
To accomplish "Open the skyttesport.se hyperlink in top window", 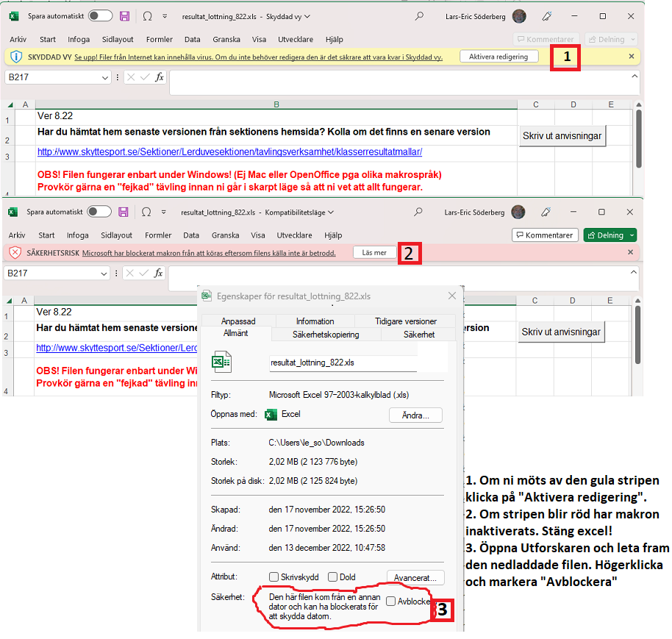I will tap(230, 152).
